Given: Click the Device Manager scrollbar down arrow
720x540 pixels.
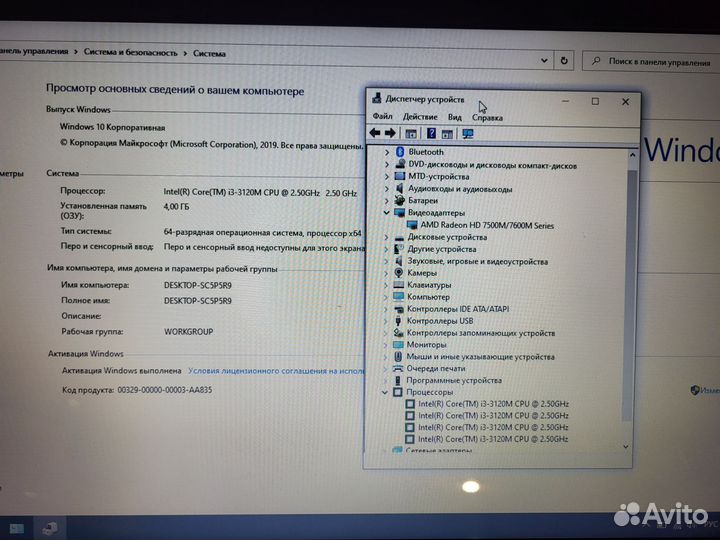Looking at the screenshot, I should point(626,447).
